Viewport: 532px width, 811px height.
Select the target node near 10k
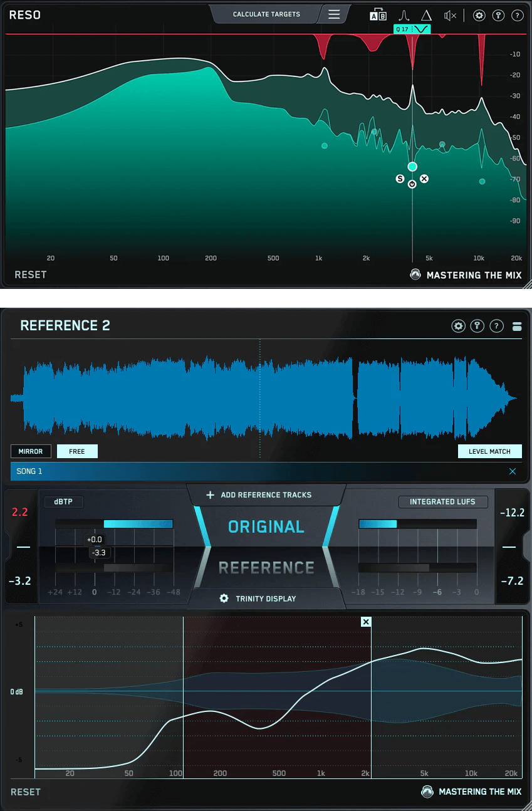click(x=482, y=182)
